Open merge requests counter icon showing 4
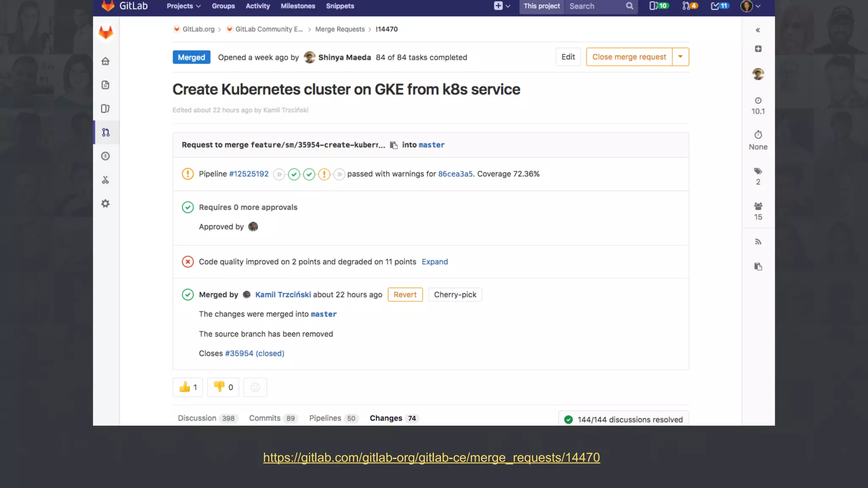The width and height of the screenshot is (868, 488). [690, 6]
